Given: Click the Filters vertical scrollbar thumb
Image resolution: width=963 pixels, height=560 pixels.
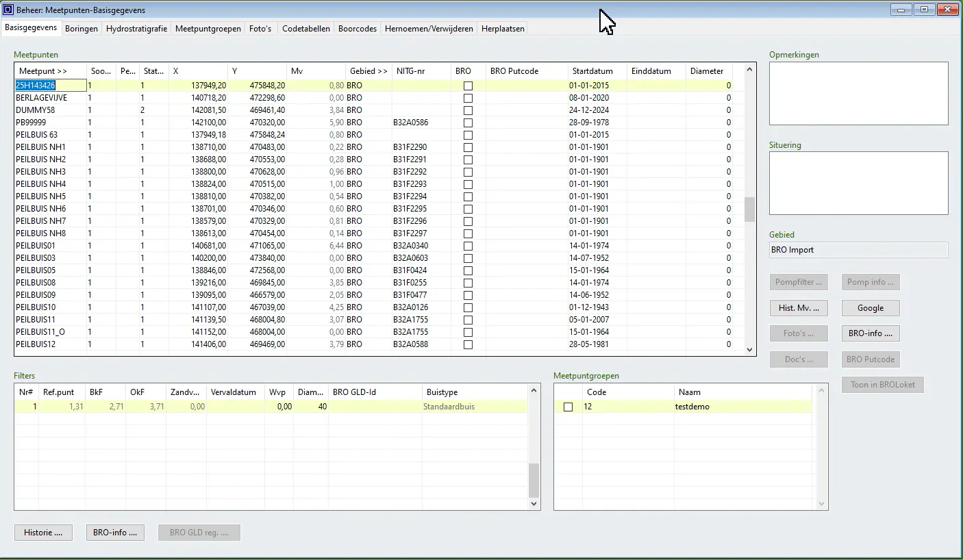Looking at the screenshot, I should pyautogui.click(x=535, y=481).
